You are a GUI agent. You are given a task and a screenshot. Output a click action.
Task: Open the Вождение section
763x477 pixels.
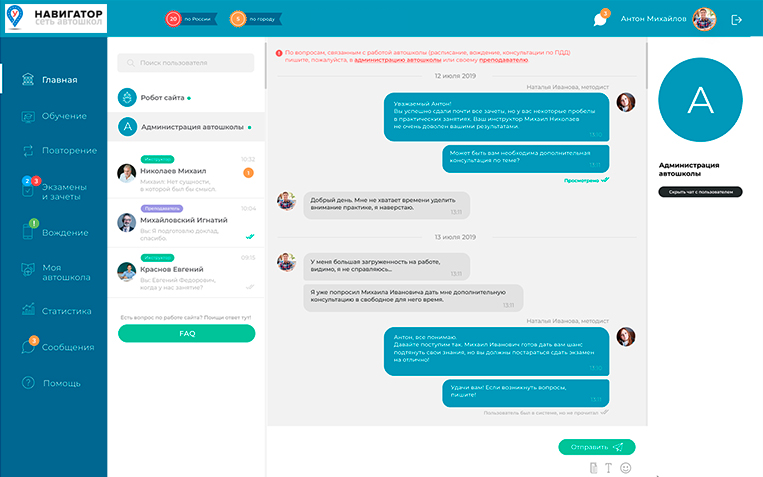coord(55,231)
